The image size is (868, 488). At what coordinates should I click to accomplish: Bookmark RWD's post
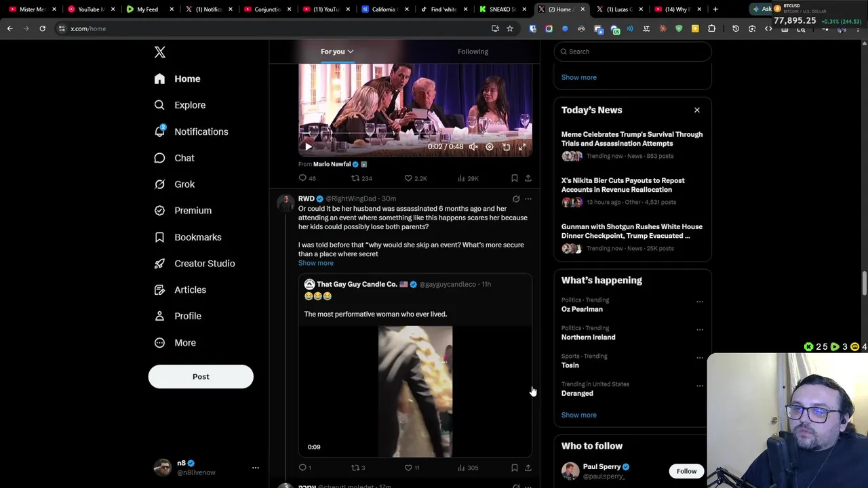pos(515,468)
